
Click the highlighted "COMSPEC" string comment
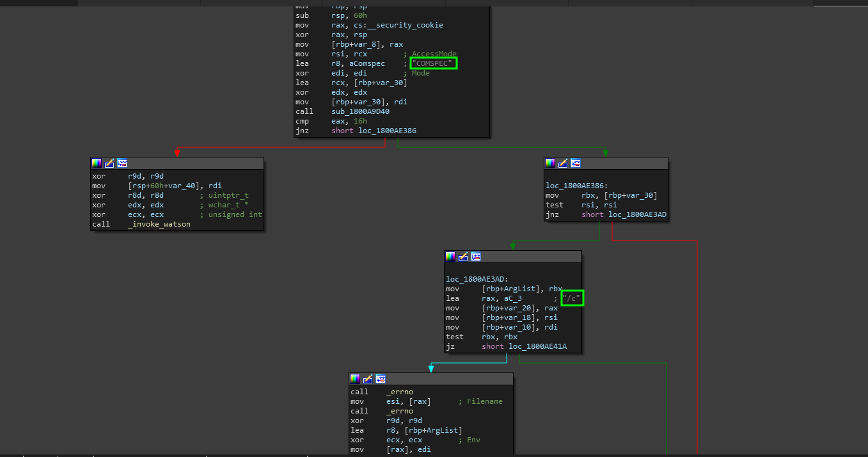(434, 63)
